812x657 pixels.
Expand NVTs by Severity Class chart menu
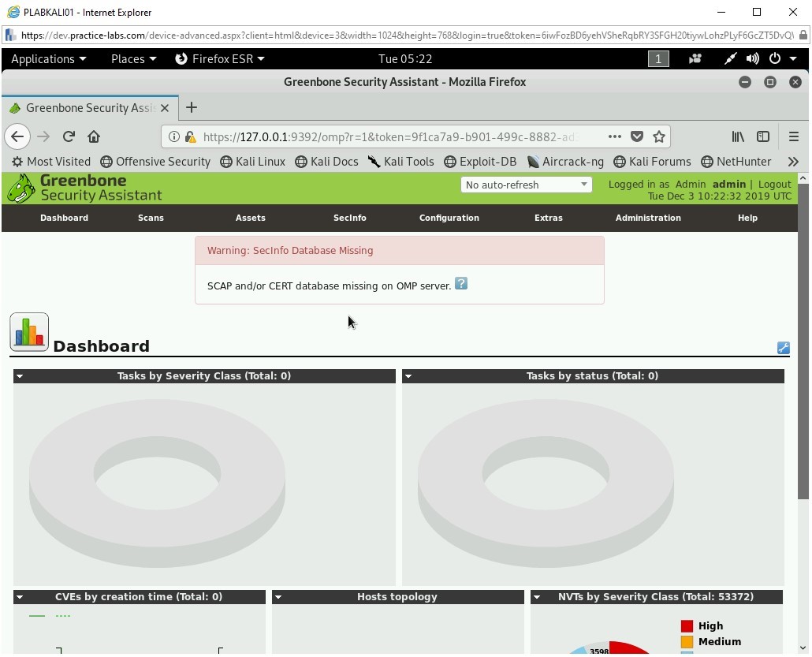tap(537, 597)
